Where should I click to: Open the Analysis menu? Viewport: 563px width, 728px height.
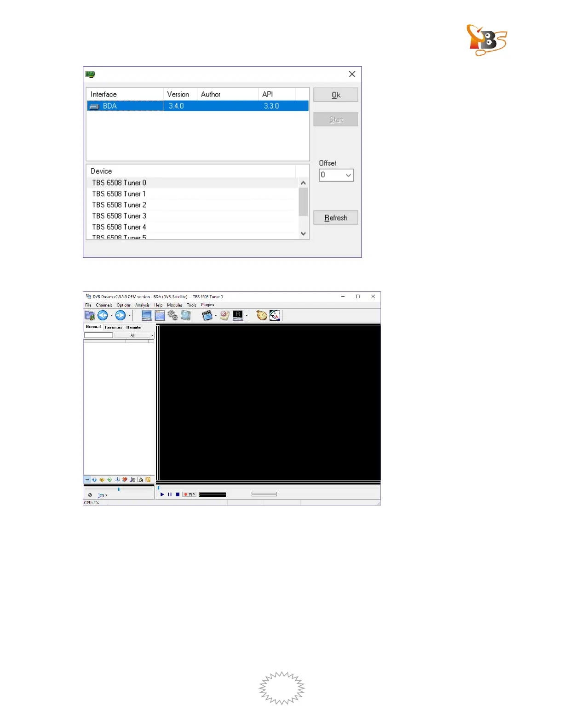(x=142, y=305)
